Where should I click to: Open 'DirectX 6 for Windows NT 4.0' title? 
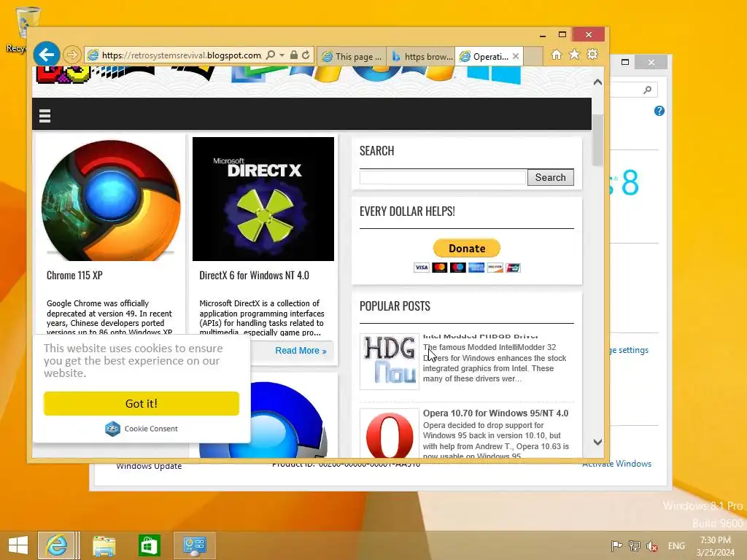click(254, 275)
